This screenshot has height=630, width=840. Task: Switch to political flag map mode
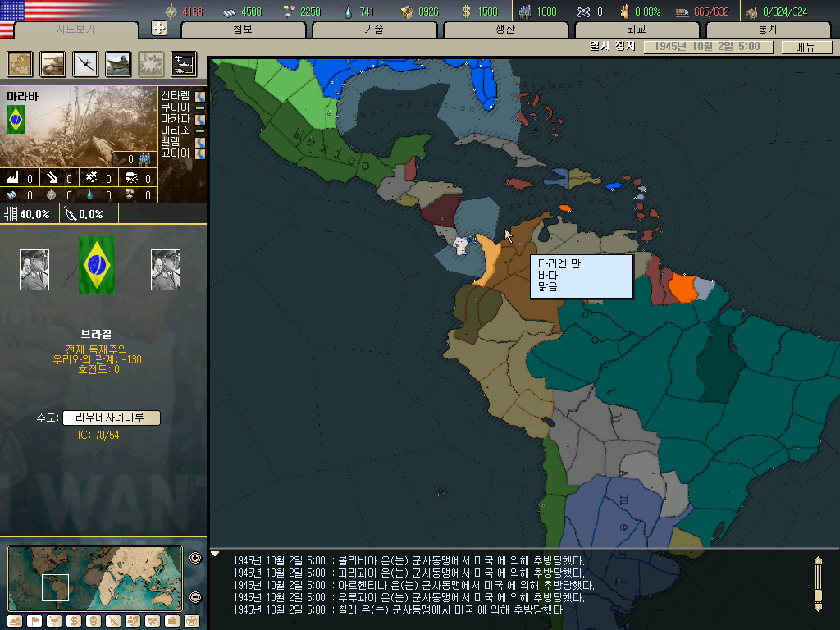point(34,621)
